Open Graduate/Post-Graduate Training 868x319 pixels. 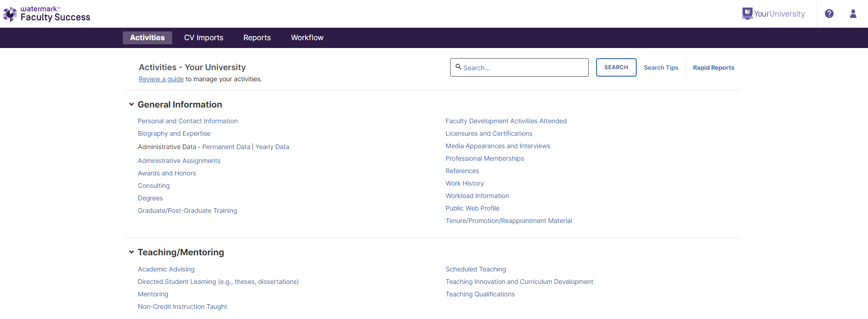click(x=187, y=211)
